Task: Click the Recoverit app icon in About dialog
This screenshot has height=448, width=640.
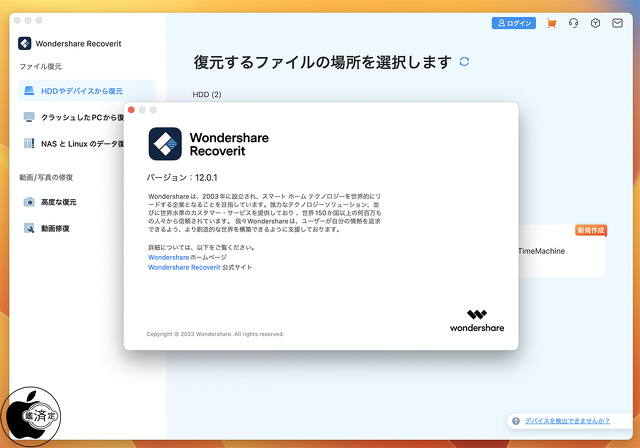Action: (x=165, y=144)
